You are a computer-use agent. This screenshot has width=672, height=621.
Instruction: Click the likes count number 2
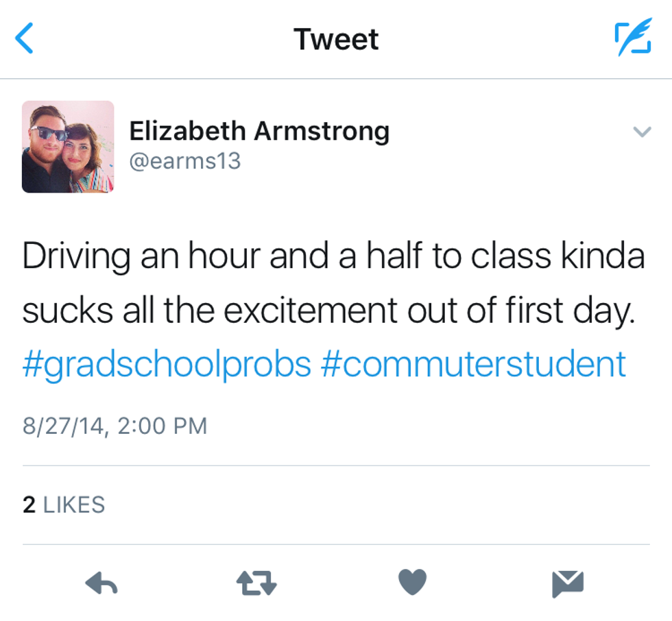click(x=29, y=505)
